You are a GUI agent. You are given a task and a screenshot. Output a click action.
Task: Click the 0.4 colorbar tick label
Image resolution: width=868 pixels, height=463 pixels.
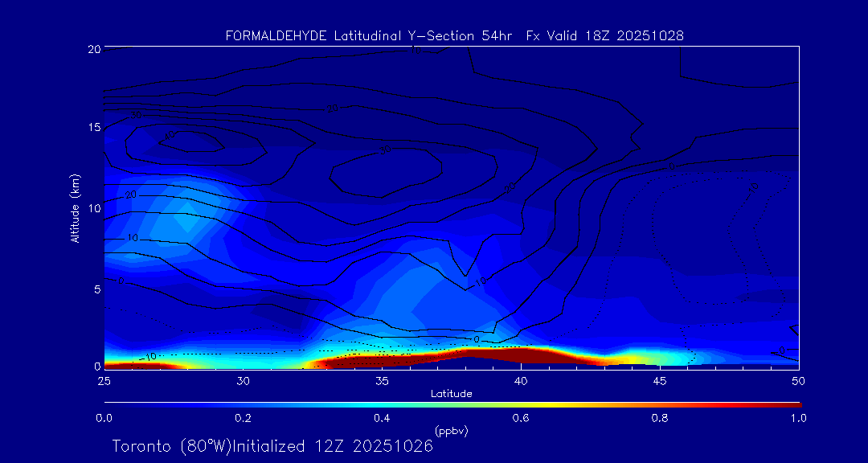382,418
